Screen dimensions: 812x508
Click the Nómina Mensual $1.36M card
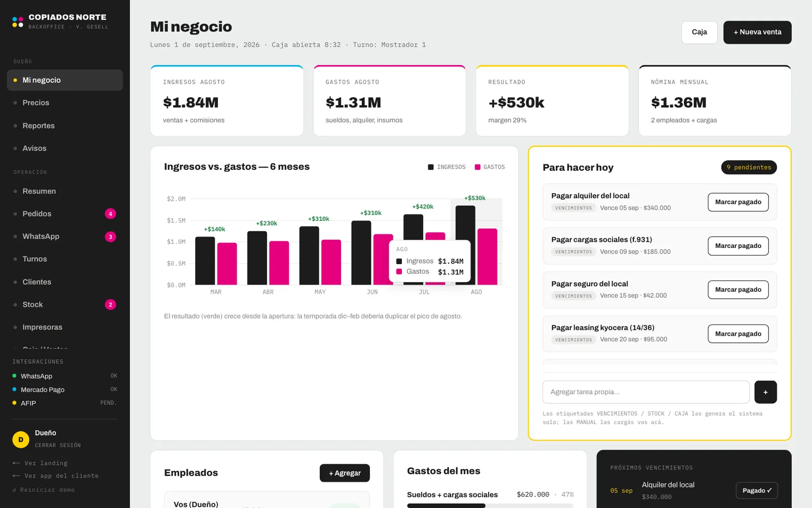pos(715,101)
